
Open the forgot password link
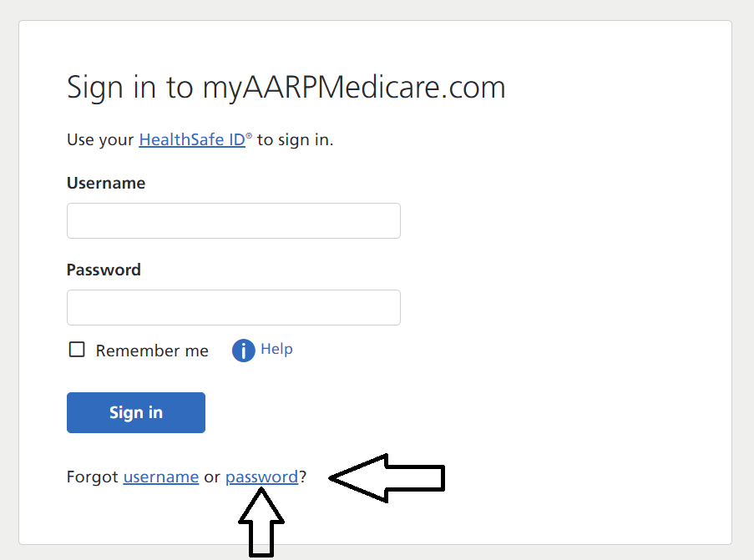coord(262,477)
